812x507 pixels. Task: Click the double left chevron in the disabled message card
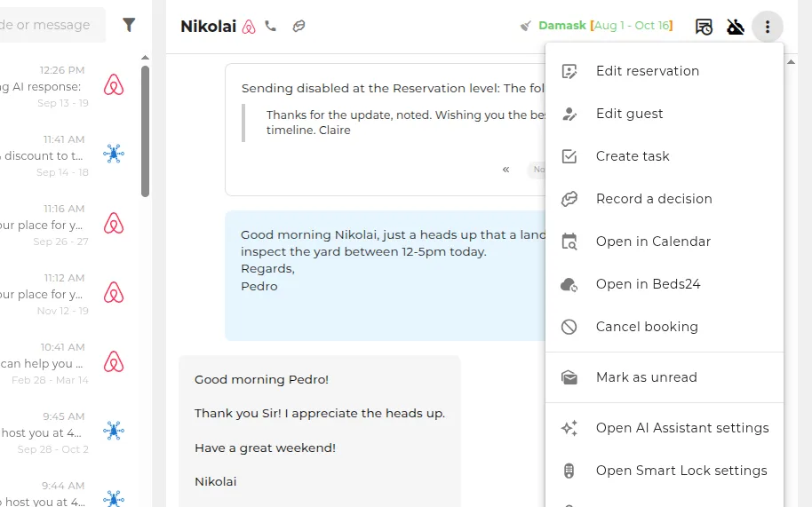tap(506, 170)
